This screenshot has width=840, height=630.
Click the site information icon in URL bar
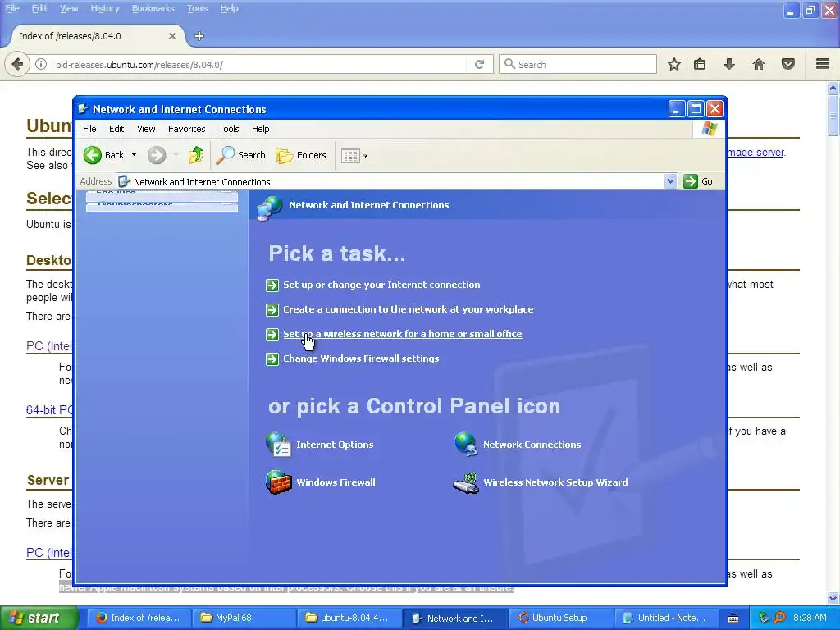point(41,65)
